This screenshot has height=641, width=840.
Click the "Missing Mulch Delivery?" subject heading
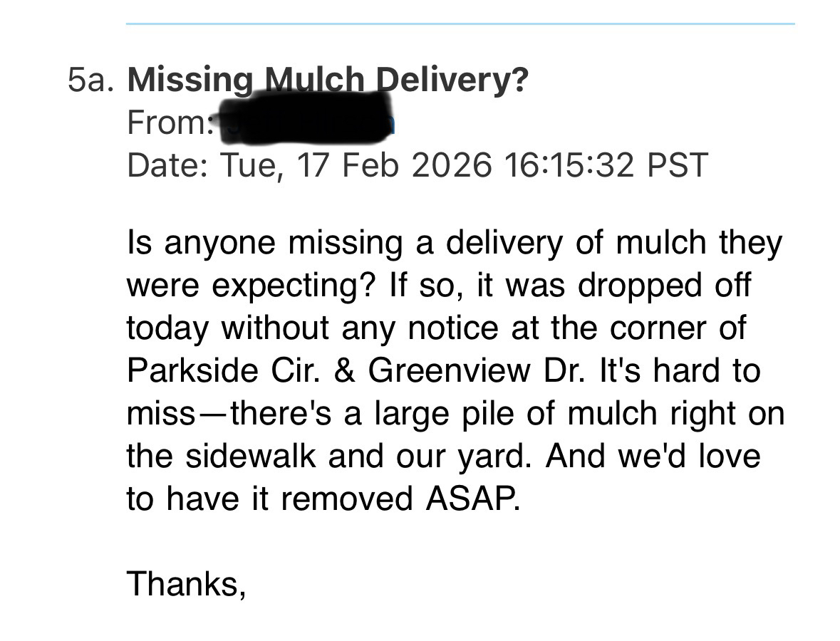[x=328, y=81]
